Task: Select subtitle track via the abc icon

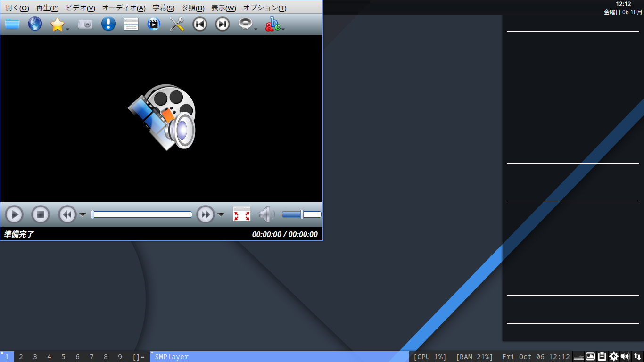Action: pos(272,24)
